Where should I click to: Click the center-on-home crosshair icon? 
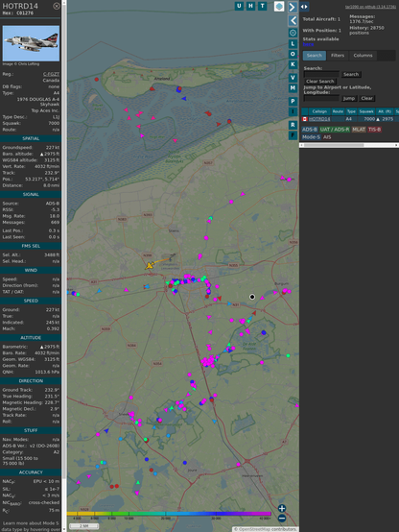[293, 33]
